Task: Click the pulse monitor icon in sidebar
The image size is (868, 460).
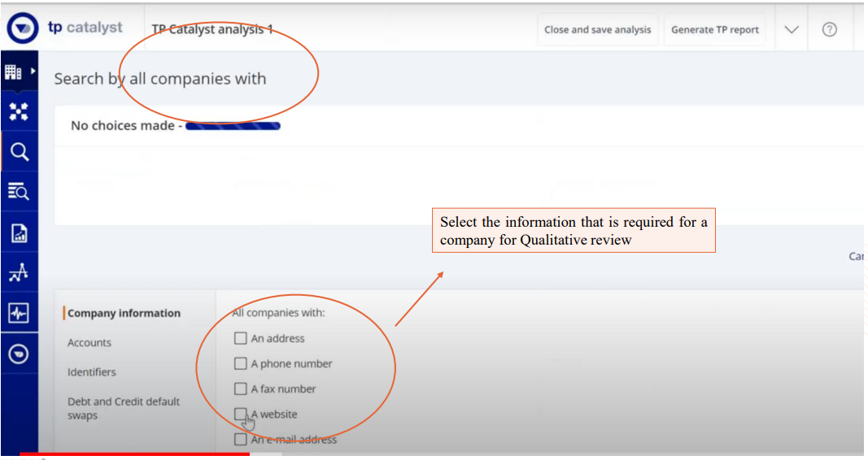Action: click(19, 313)
